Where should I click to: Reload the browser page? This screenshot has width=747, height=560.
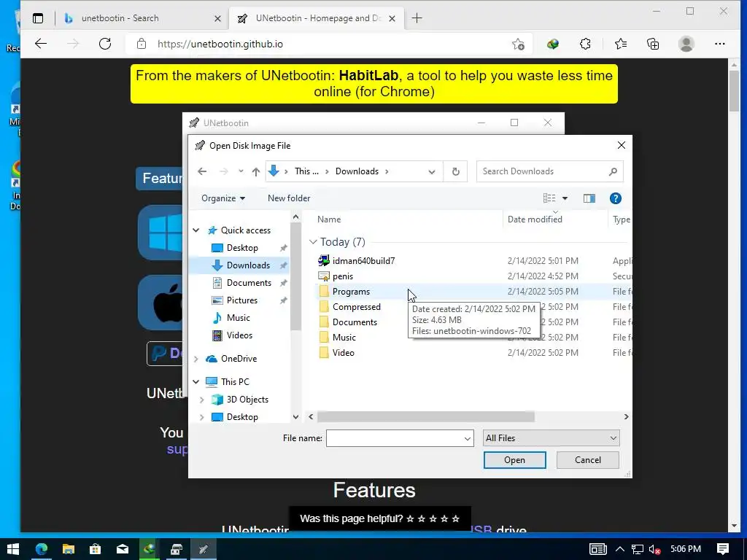105,44
